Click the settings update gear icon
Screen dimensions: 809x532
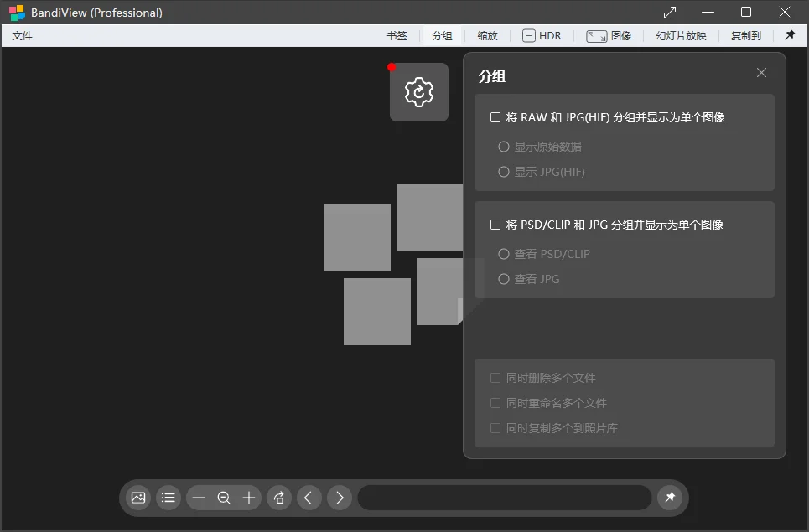point(419,92)
